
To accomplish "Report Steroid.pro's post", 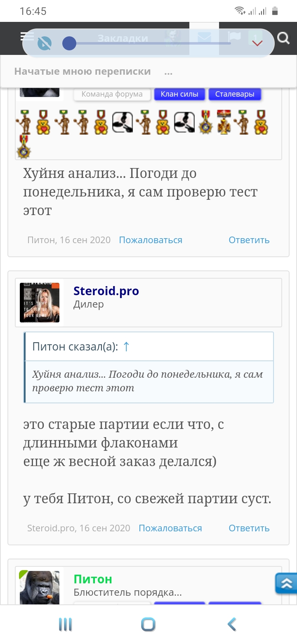I will [170, 528].
